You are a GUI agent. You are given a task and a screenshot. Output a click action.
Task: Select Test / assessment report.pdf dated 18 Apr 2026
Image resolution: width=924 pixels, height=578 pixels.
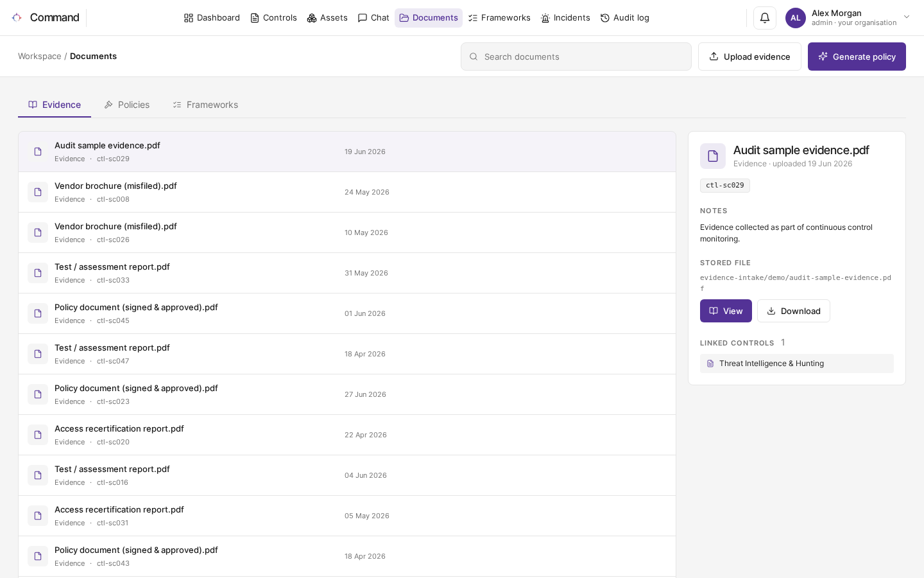tap(347, 354)
